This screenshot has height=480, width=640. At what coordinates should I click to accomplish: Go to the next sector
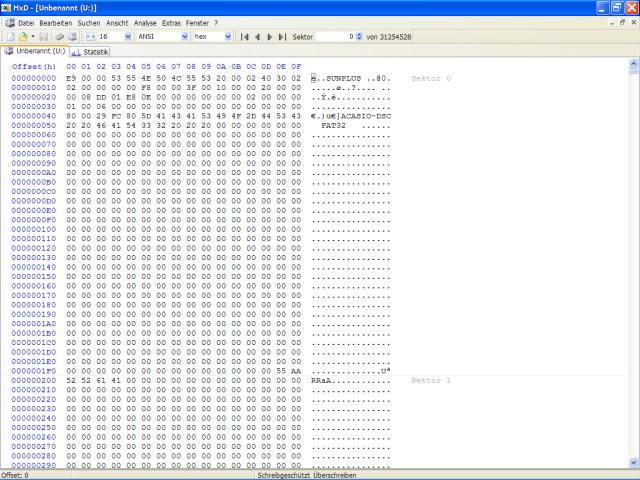[269, 37]
